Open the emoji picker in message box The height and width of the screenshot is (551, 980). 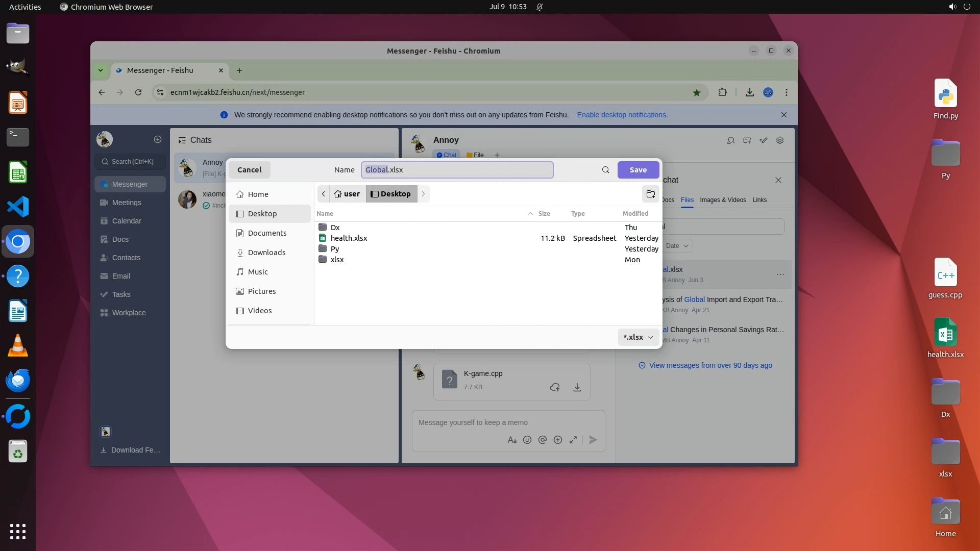click(527, 440)
